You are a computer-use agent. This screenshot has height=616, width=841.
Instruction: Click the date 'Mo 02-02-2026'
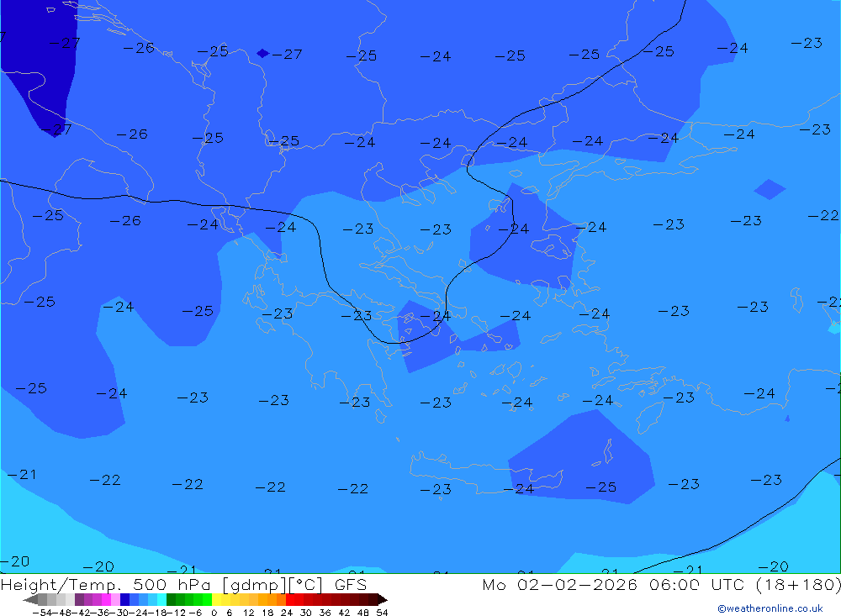click(560, 584)
